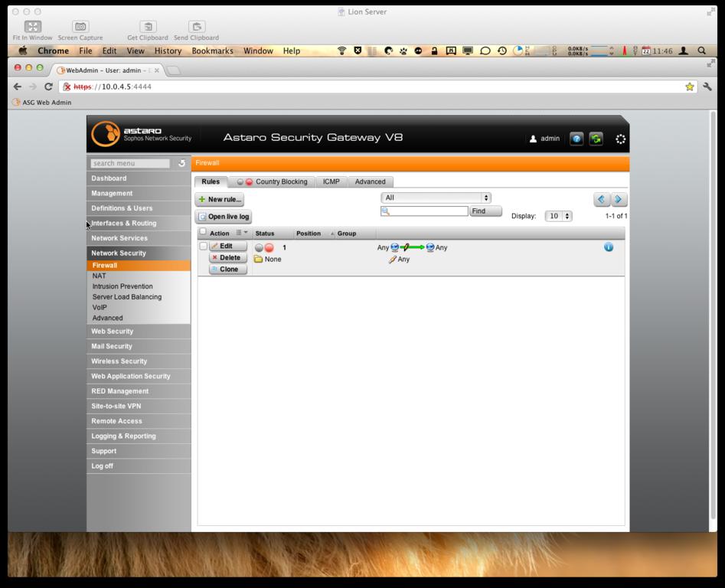
Task: Open the History menu in Chrome
Action: tap(168, 51)
